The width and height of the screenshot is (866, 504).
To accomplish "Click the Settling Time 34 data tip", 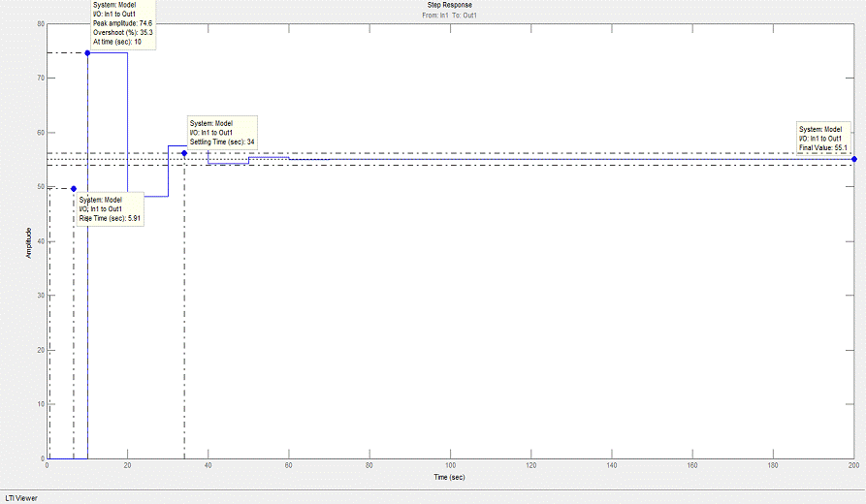I will 222,133.
